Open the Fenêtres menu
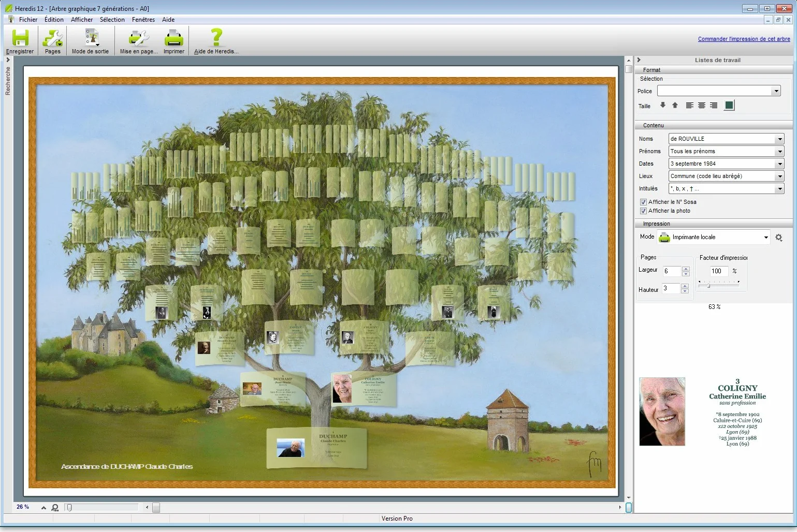 (143, 20)
